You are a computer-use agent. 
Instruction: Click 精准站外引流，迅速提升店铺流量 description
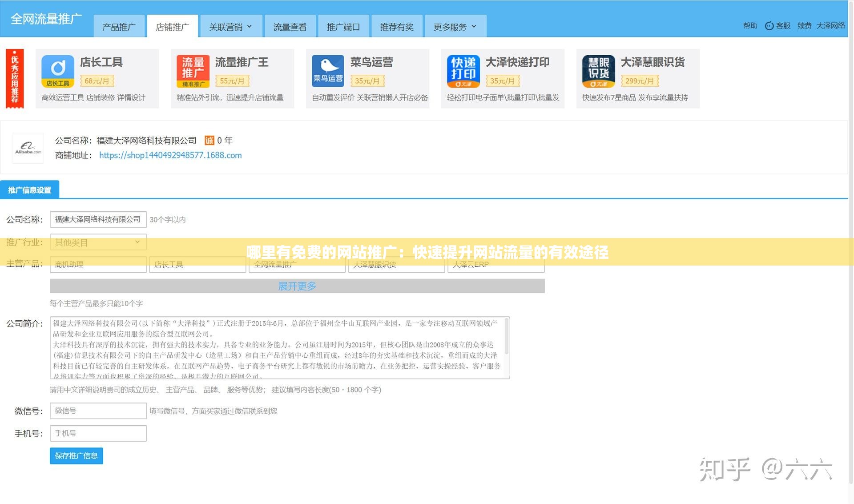coord(230,97)
